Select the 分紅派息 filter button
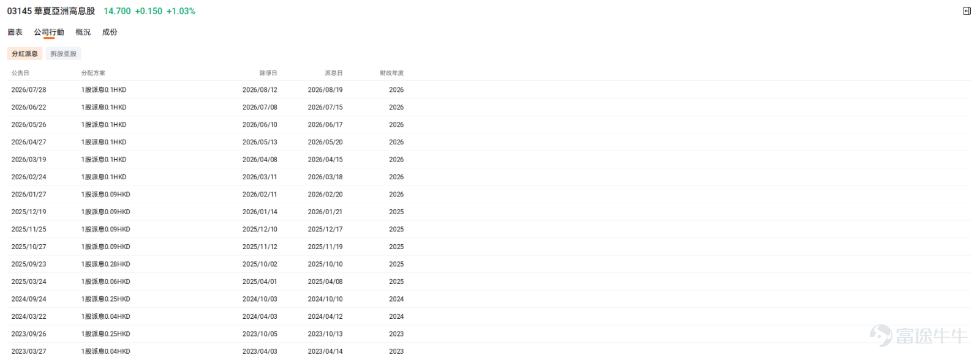The height and width of the screenshot is (358, 980). [25, 54]
